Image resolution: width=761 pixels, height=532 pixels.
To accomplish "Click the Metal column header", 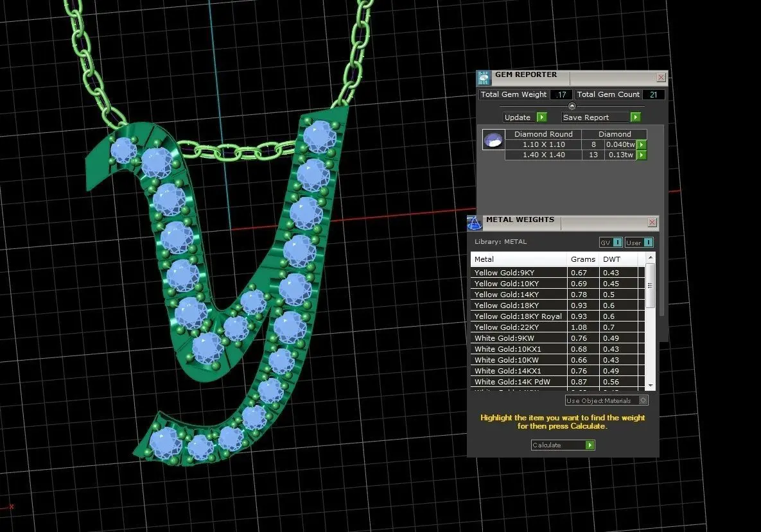I will (518, 259).
